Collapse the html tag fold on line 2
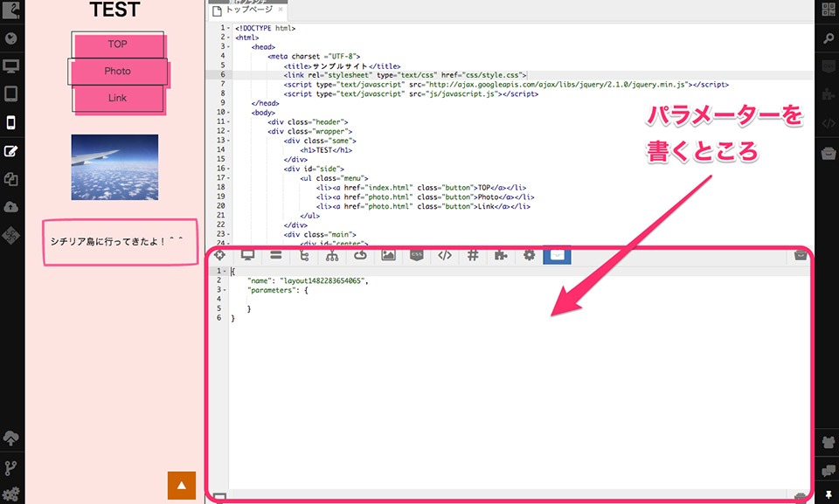Image resolution: width=839 pixels, height=504 pixels. pos(228,38)
